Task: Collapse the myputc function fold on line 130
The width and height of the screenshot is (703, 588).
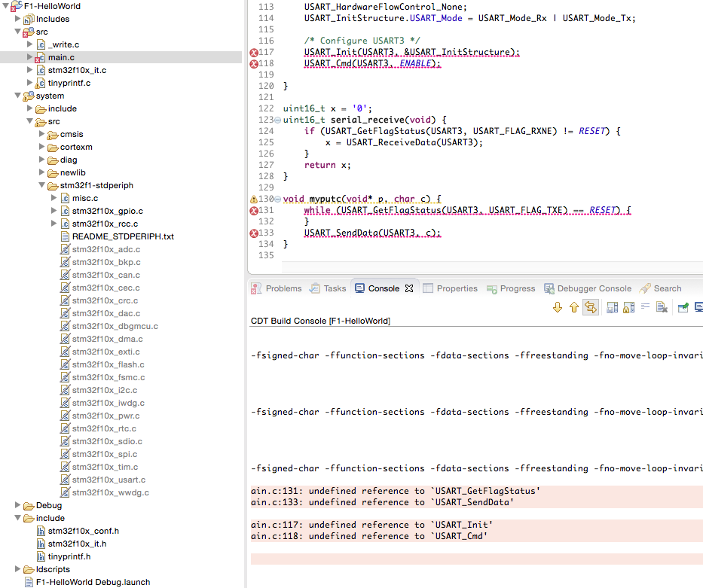Action: [x=277, y=199]
